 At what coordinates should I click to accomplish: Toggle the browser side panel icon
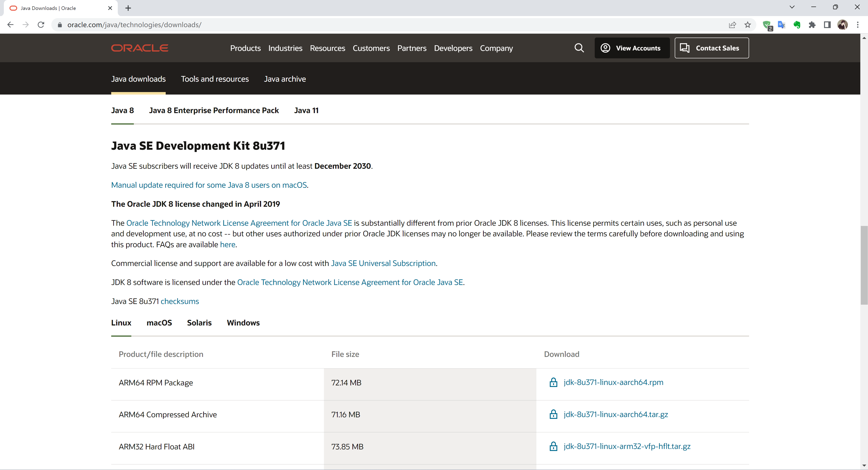coord(827,25)
